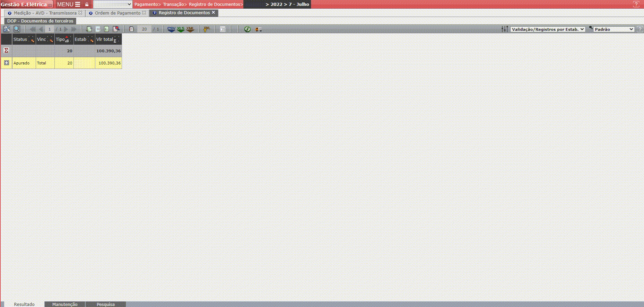Open the Pesquisa bottom tab
Viewport: 644px width, 307px height.
[x=106, y=304]
